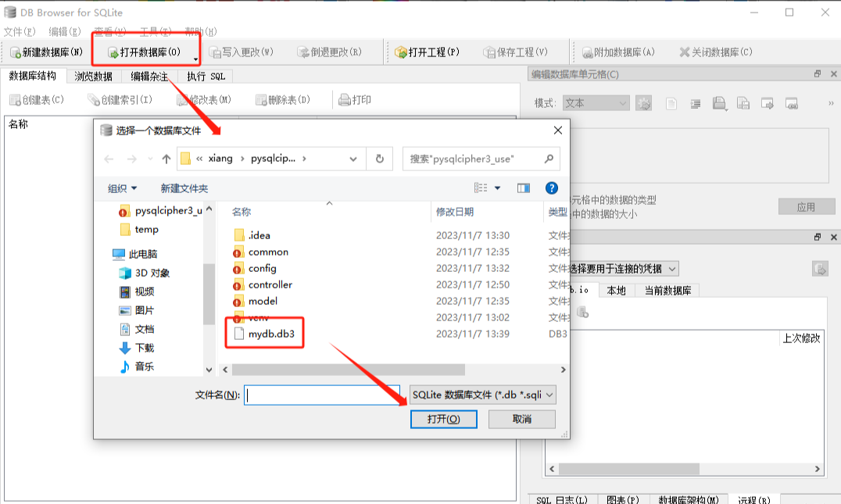The image size is (841, 504).
Task: Save project using 保存工程 button
Action: click(515, 52)
